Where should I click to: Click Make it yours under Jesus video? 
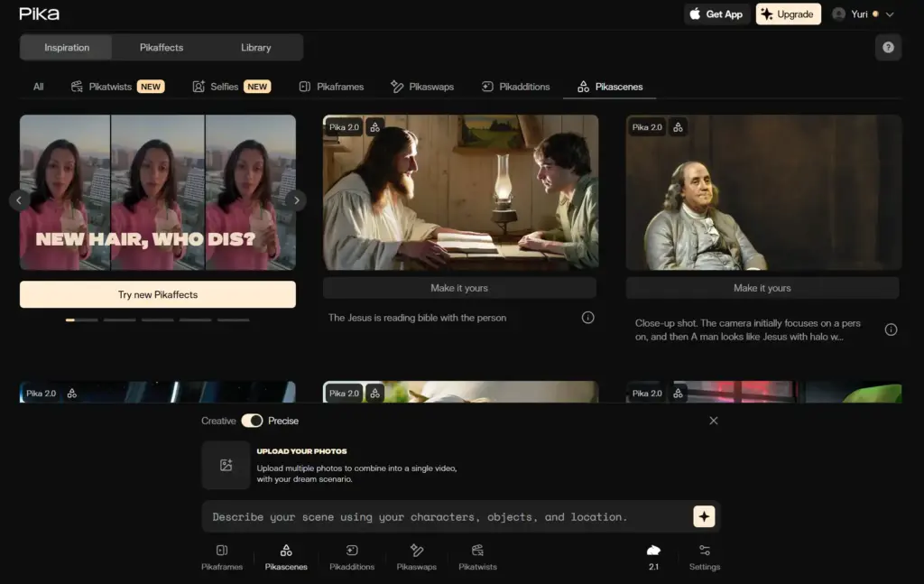coord(459,288)
